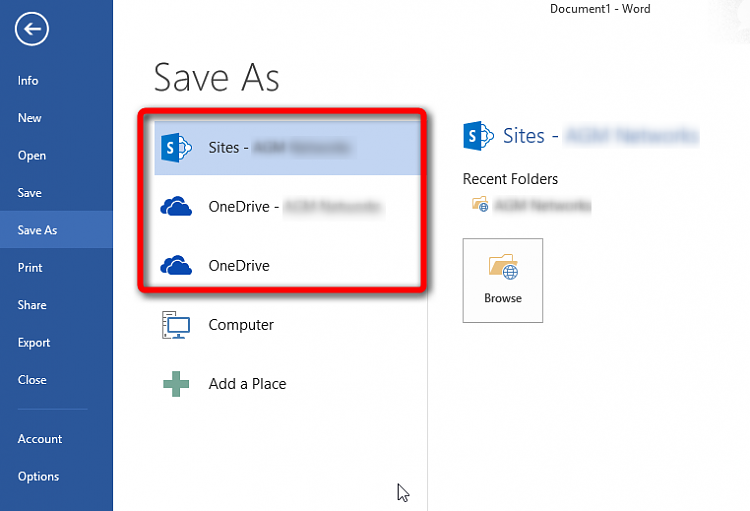
Task: Click the recent folder's web folder icon
Action: tap(480, 204)
